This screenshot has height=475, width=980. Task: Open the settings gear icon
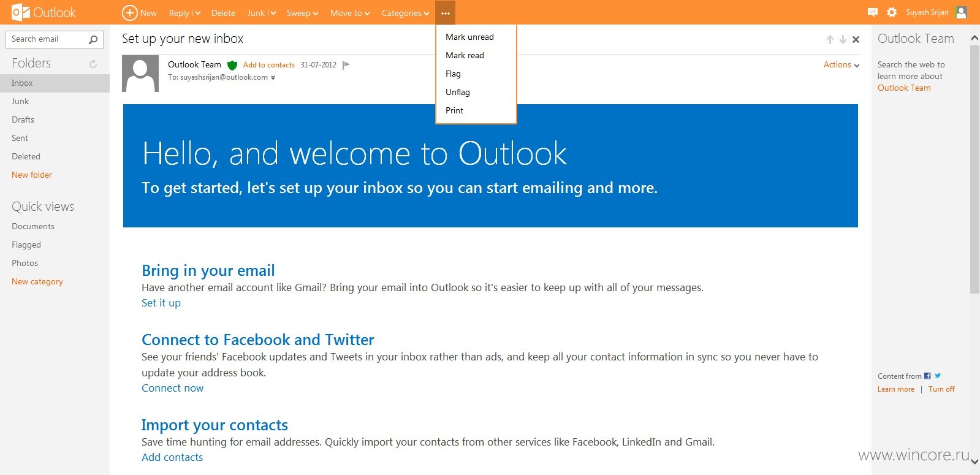[x=892, y=12]
